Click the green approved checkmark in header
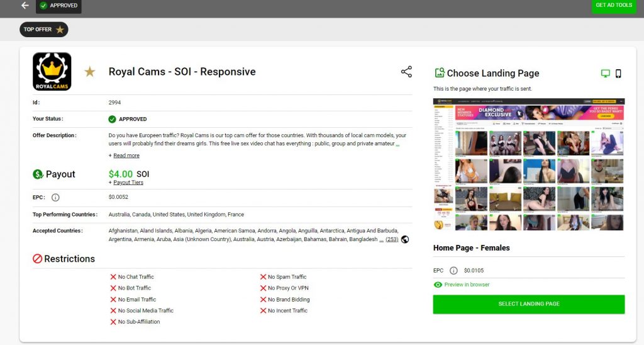This screenshot has width=644, height=345. (x=43, y=6)
